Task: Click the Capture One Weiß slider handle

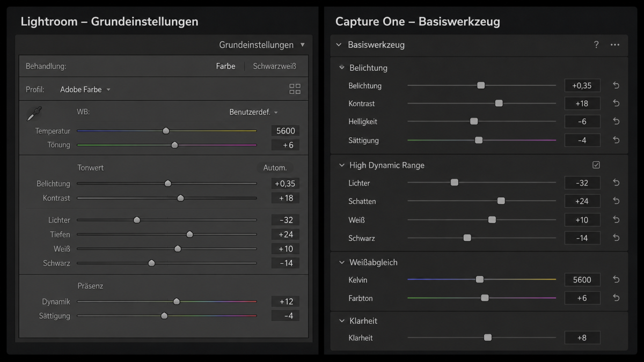Action: click(492, 219)
